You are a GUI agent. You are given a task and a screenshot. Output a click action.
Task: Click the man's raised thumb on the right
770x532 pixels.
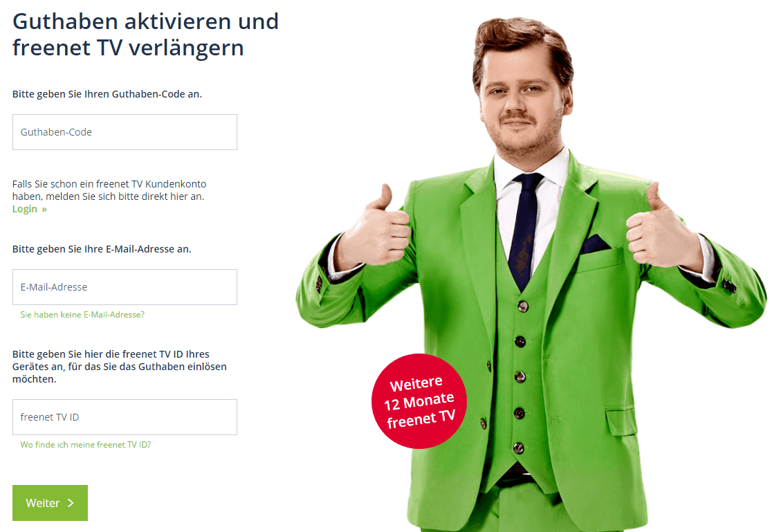click(654, 196)
